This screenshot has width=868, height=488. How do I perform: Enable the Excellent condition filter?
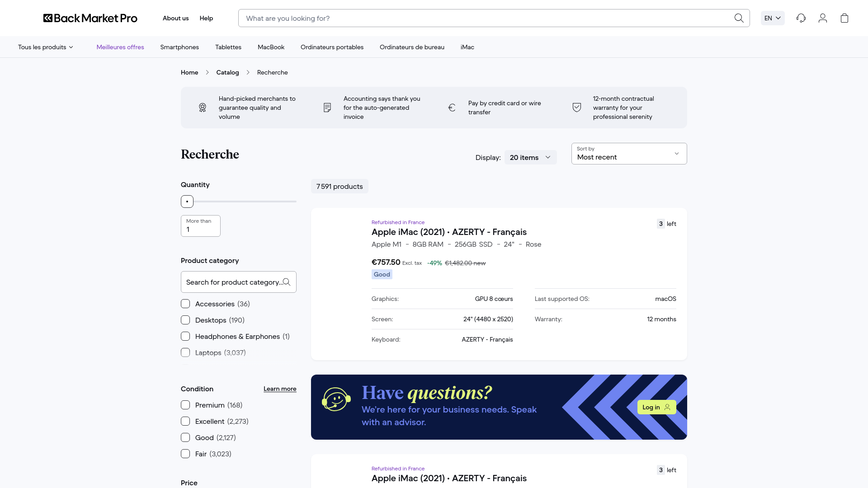pos(185,421)
